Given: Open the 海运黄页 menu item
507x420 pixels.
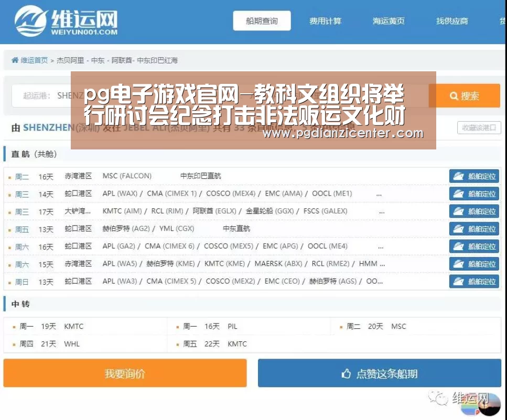Looking at the screenshot, I should [389, 21].
